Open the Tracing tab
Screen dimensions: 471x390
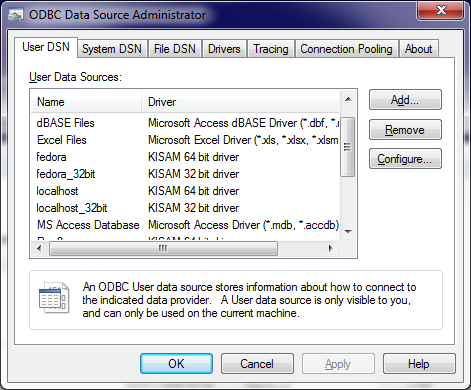(271, 49)
